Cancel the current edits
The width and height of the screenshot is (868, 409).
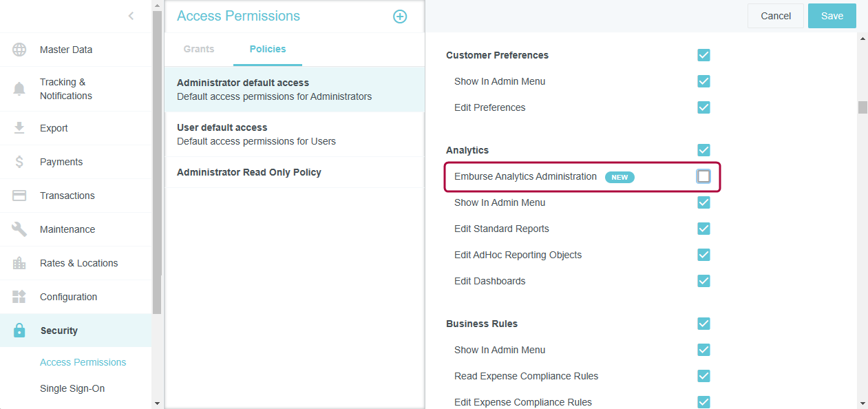pyautogui.click(x=775, y=15)
